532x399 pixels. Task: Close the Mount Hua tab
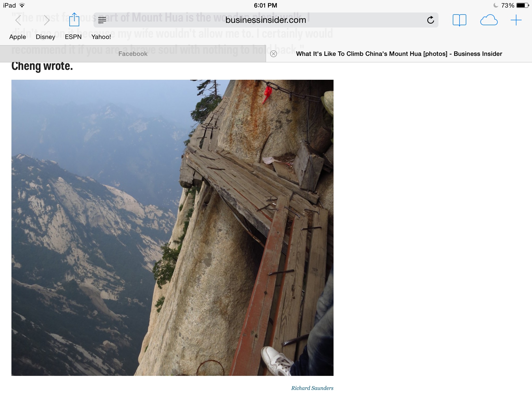coord(274,54)
